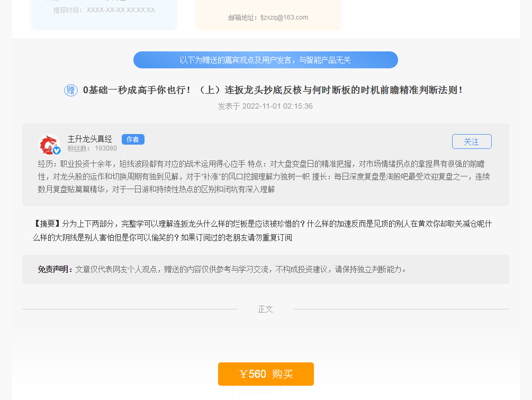This screenshot has width=532, height=400.
Task: Open the red dragon author avatar
Action: [x=48, y=144]
